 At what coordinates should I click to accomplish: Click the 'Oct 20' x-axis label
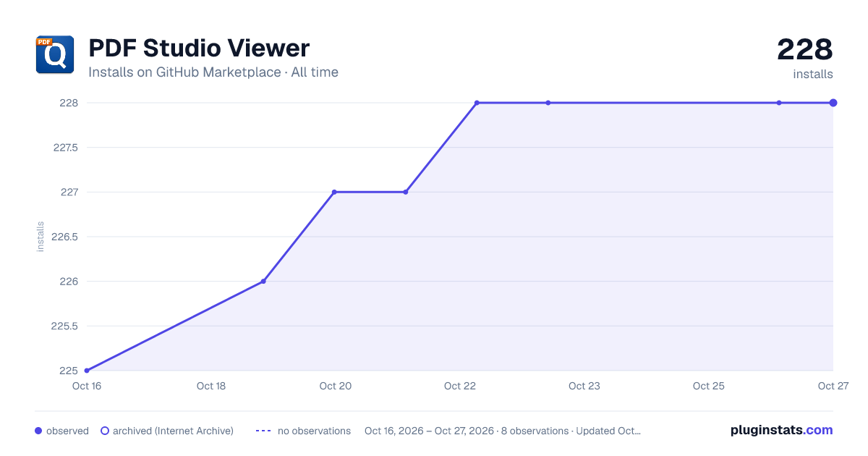click(x=336, y=386)
